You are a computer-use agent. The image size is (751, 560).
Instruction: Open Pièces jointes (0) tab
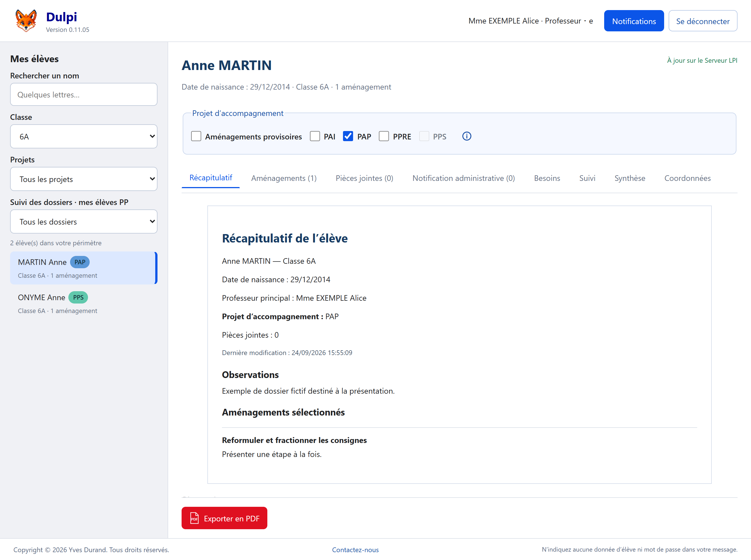point(364,178)
